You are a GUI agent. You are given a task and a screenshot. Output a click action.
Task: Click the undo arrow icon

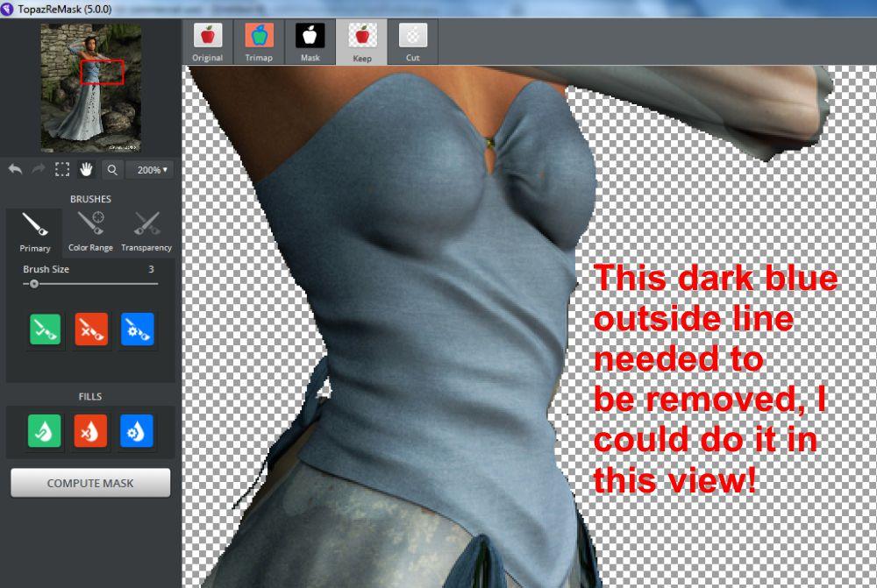point(15,169)
